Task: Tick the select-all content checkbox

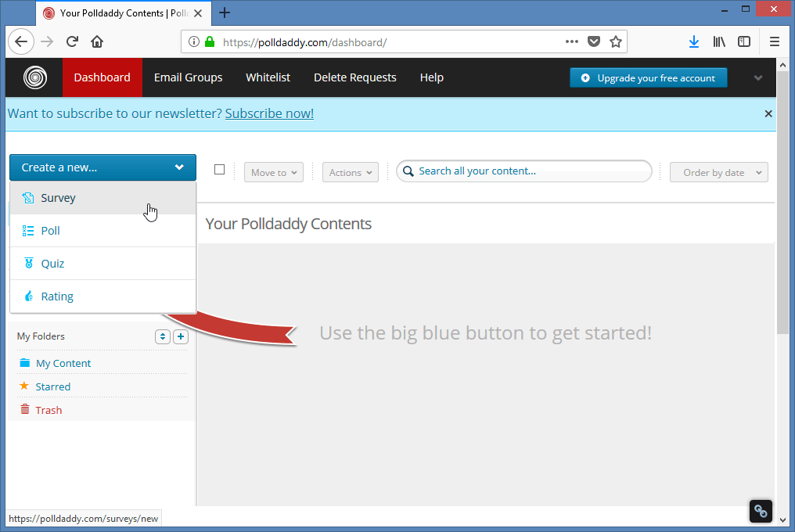Action: [219, 170]
